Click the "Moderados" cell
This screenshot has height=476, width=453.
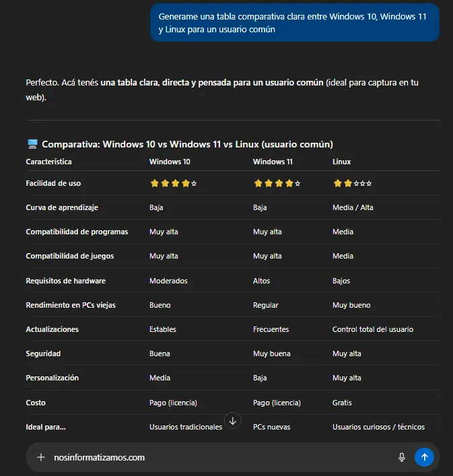click(168, 281)
